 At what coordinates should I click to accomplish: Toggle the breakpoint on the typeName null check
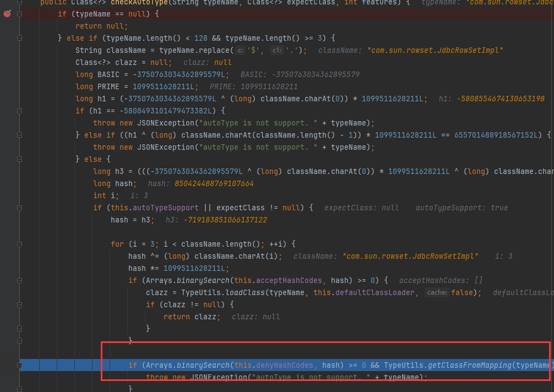click(7, 14)
